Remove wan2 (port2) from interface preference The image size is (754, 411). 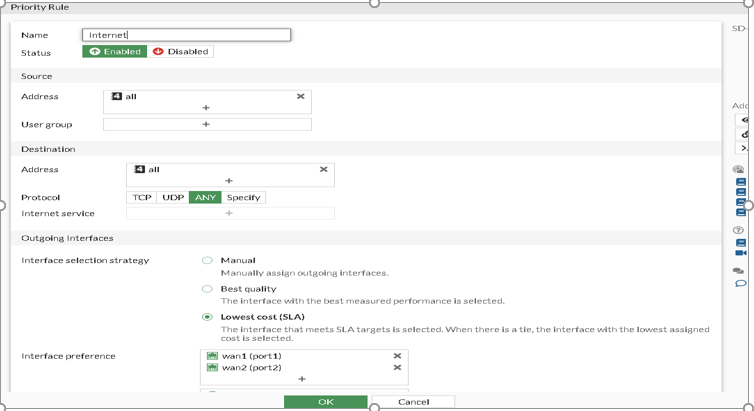(397, 368)
